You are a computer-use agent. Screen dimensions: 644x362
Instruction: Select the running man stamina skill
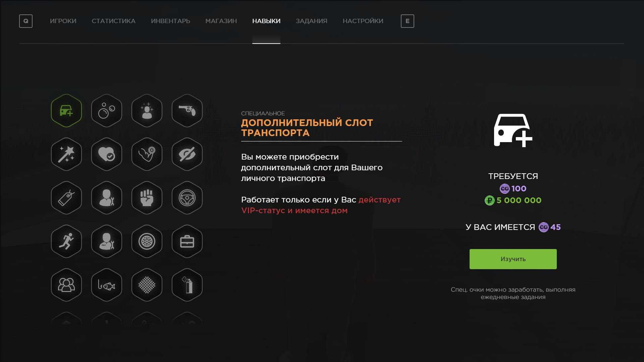(66, 241)
